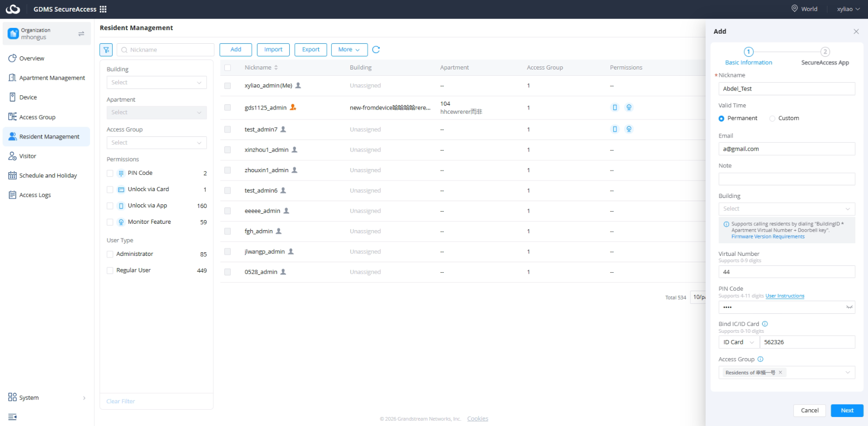Image resolution: width=868 pixels, height=426 pixels.
Task: Check the Unlock via Card filter
Action: 110,190
